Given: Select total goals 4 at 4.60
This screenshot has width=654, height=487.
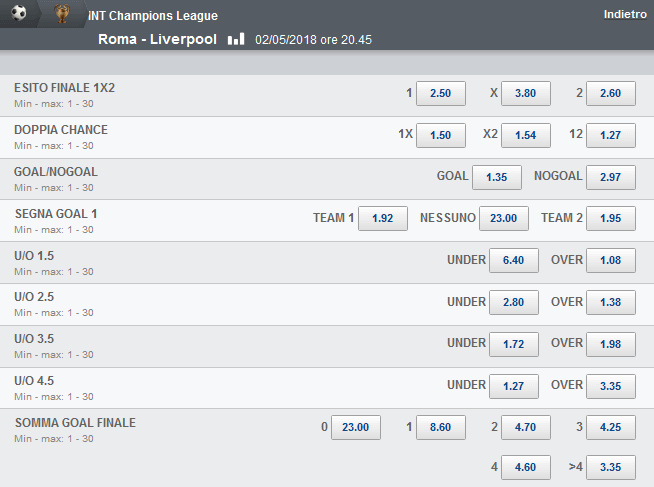Looking at the screenshot, I should (x=526, y=467).
